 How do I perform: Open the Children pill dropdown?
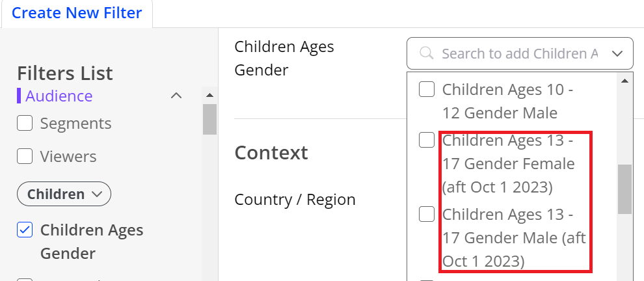(x=64, y=194)
